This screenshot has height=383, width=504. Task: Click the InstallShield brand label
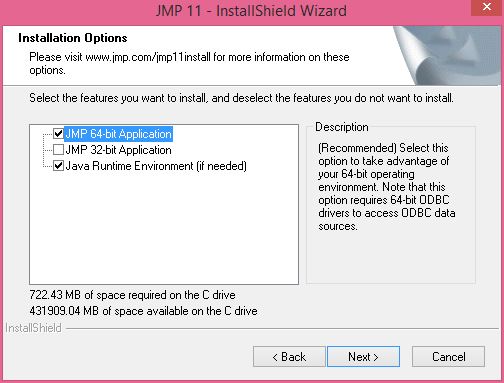[33, 328]
